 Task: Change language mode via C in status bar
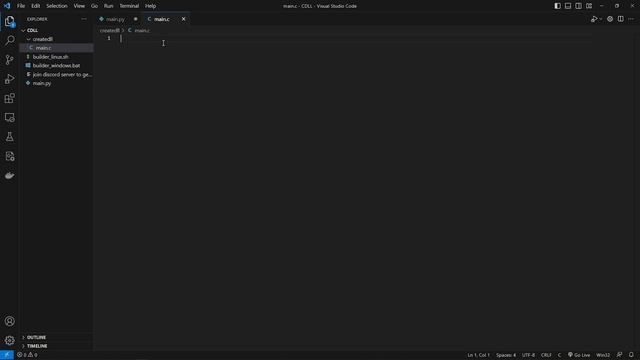click(560, 355)
